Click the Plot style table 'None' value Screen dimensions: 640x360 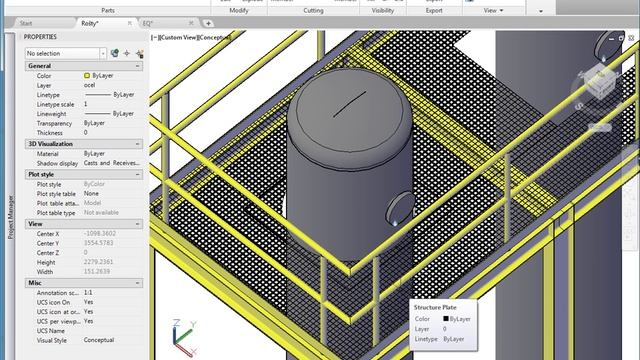pos(91,193)
